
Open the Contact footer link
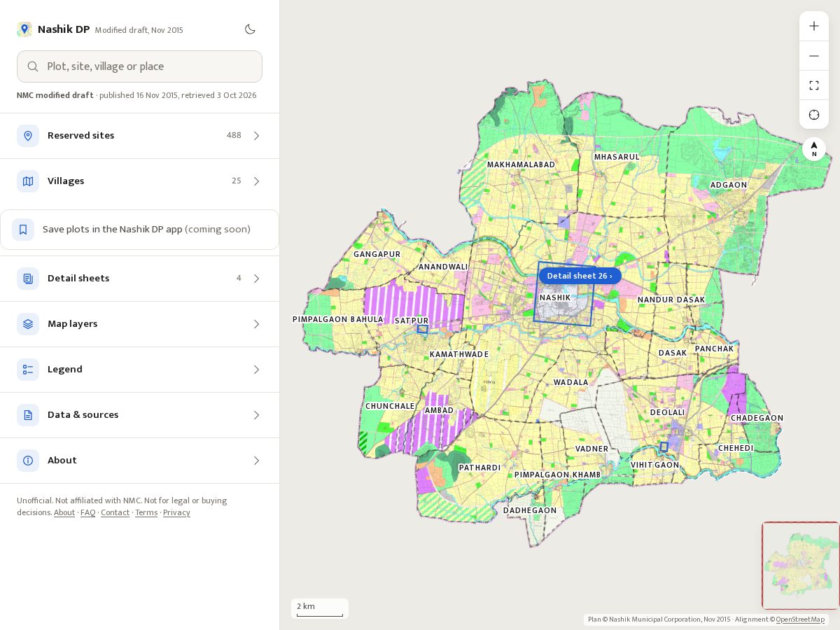click(x=115, y=512)
